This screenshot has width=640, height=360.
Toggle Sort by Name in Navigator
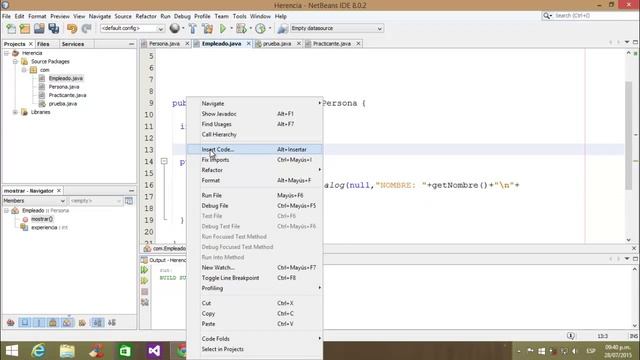click(x=98, y=323)
